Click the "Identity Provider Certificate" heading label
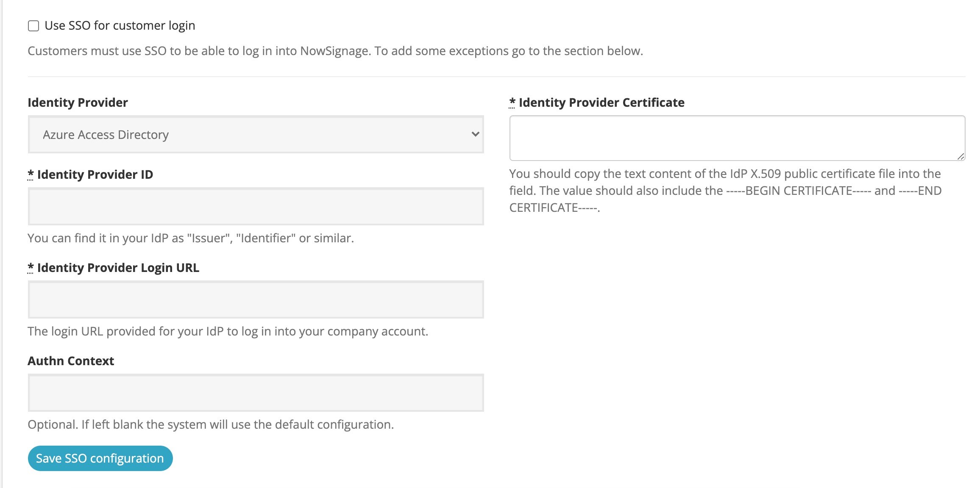This screenshot has height=488, width=980. (x=601, y=103)
